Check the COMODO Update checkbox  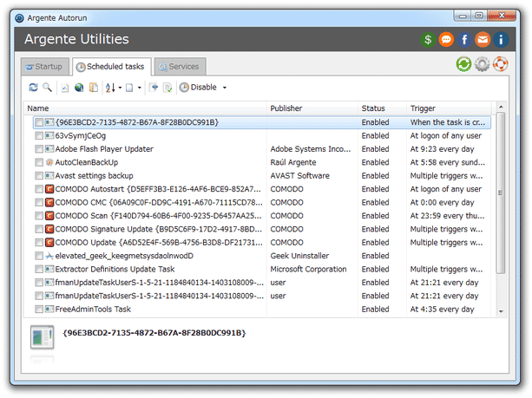39,243
